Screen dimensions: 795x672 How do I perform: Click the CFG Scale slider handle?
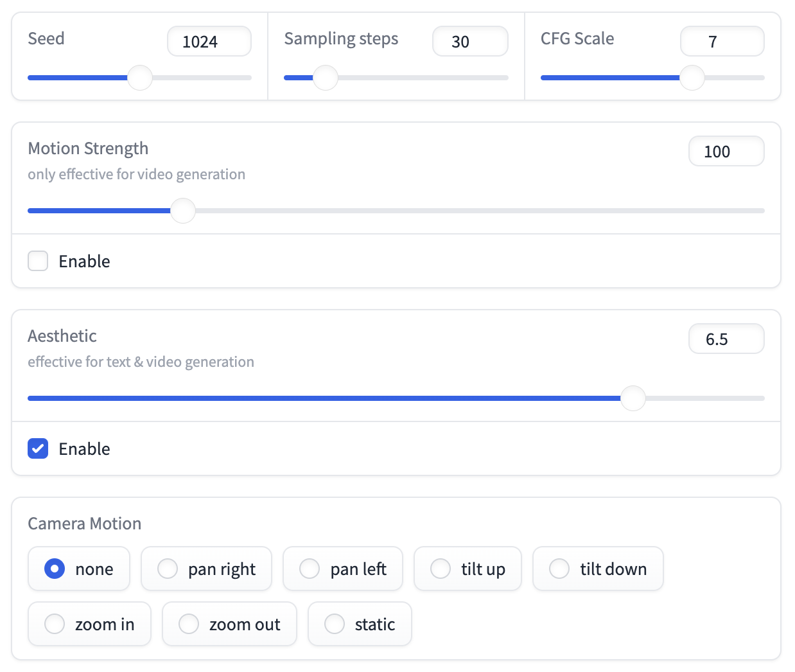coord(692,78)
